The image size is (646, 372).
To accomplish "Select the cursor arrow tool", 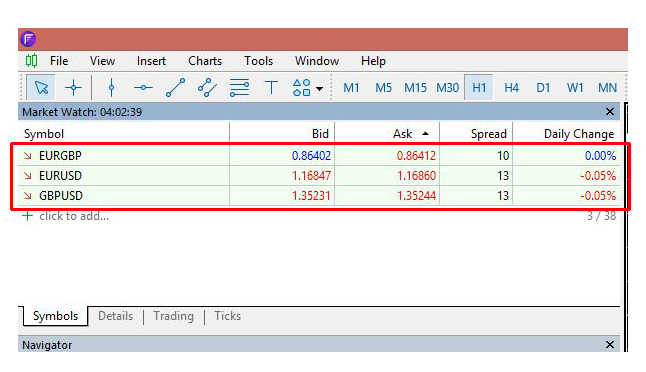I will pos(41,87).
